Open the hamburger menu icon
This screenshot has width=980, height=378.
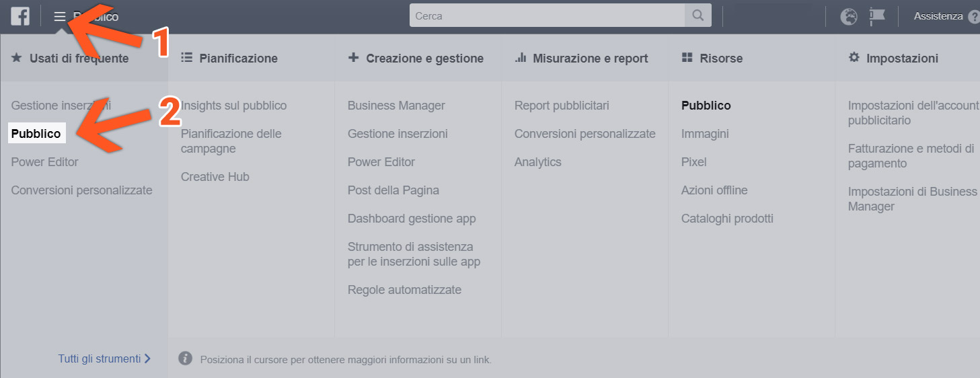click(x=60, y=16)
